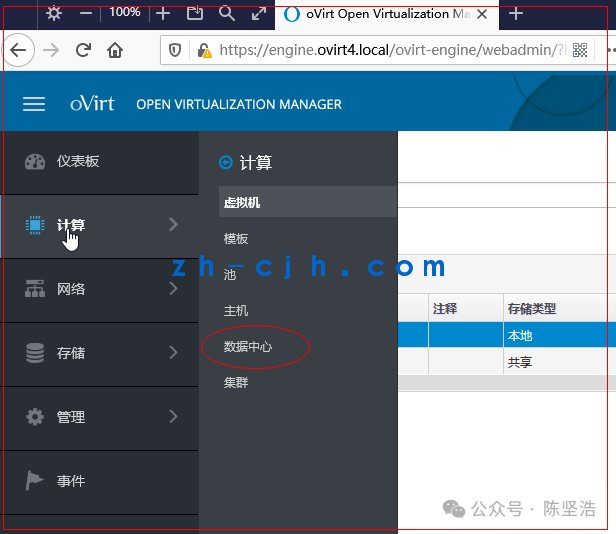Open the 网络 network menu
The image size is (616, 534).
point(99,290)
